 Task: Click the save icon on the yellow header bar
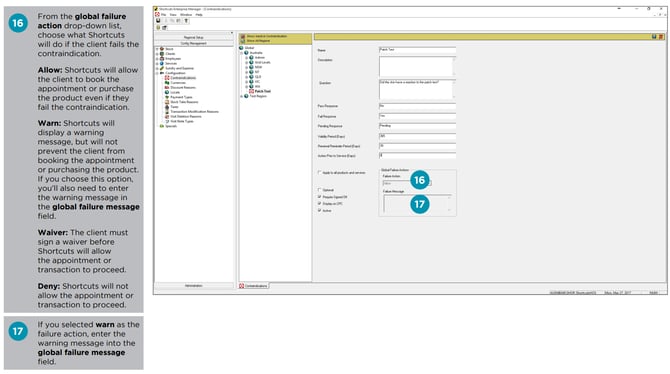pyautogui.click(x=654, y=37)
